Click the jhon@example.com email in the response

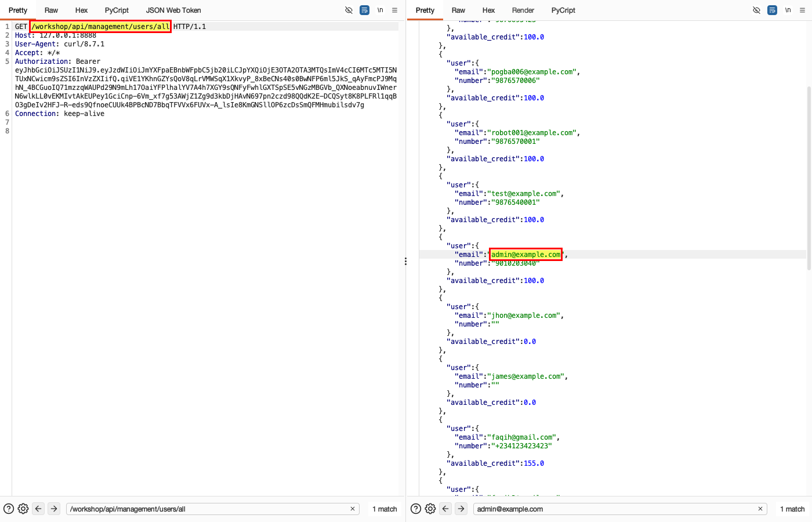pos(525,316)
